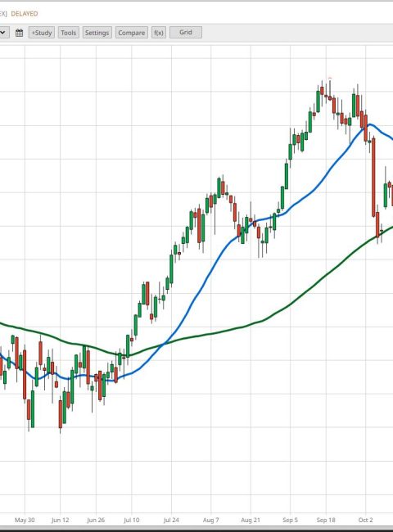The image size is (393, 532).
Task: Expand the dropdown arrow left of calendar
Action: click(x=3, y=33)
